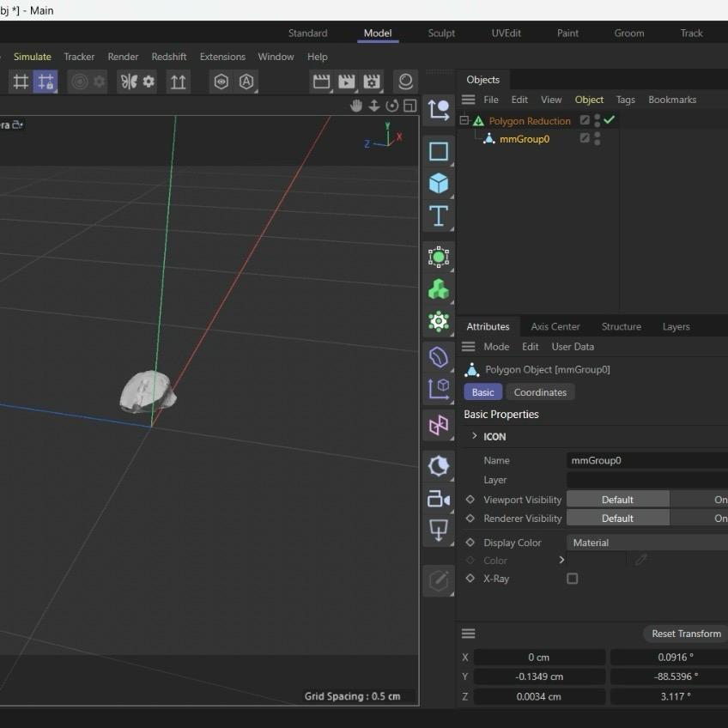The height and width of the screenshot is (728, 728).
Task: Open the Render Settings icon
Action: pyautogui.click(x=370, y=81)
